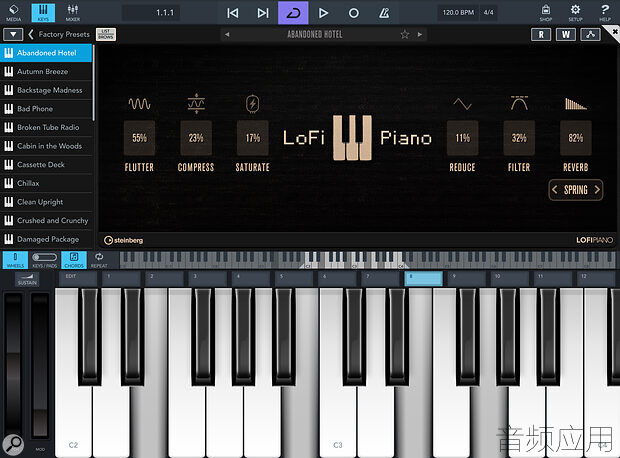
Task: Open the Shop
Action: point(546,12)
